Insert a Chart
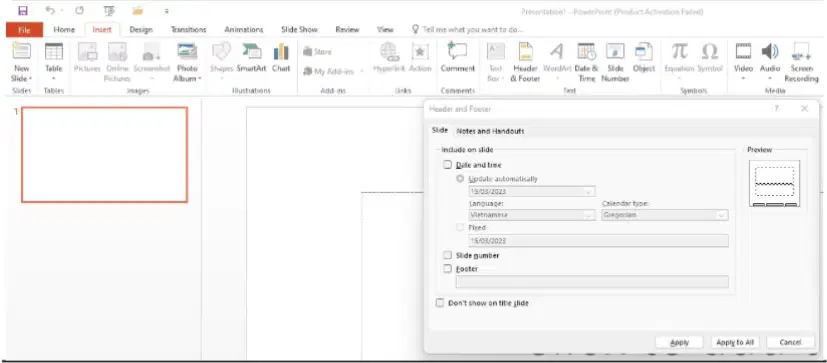Screen dimensions: 827x363 tap(281, 58)
